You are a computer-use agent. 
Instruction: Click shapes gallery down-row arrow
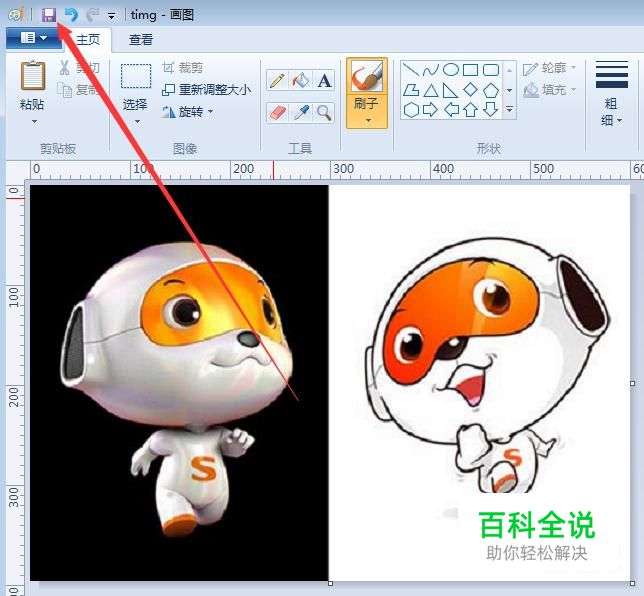[509, 90]
